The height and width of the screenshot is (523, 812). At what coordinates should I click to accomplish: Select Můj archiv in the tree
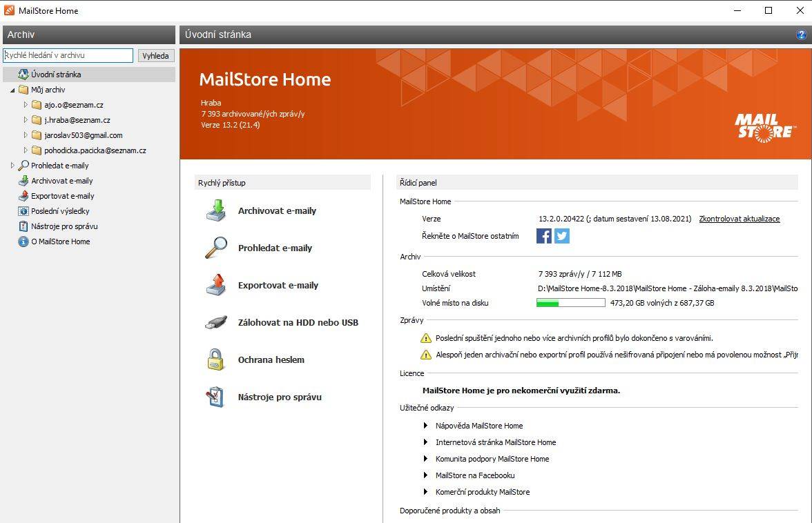(x=48, y=90)
